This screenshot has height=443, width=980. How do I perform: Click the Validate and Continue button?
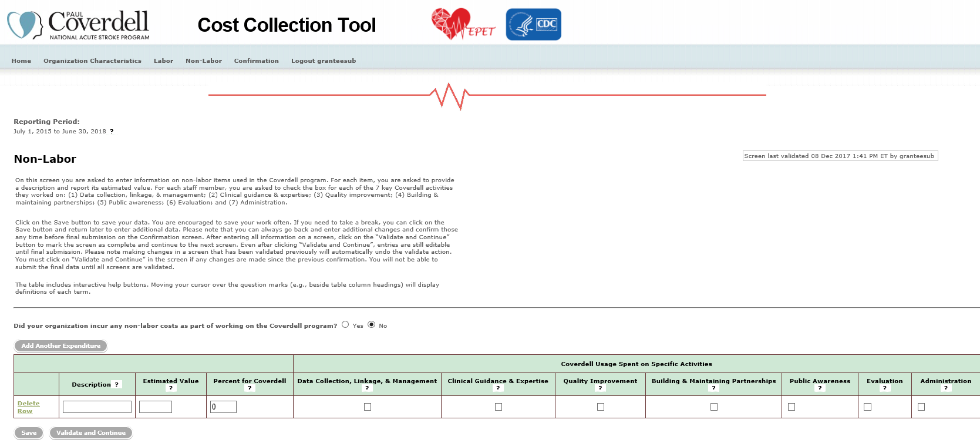(91, 433)
